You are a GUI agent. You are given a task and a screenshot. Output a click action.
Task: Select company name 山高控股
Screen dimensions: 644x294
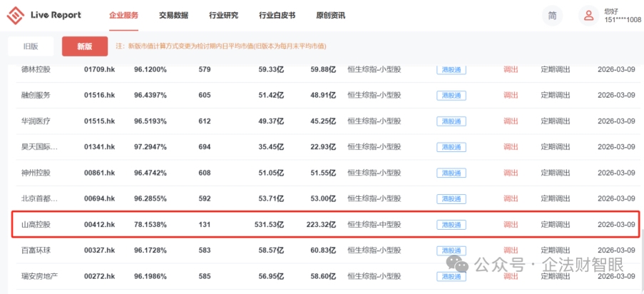coord(36,225)
